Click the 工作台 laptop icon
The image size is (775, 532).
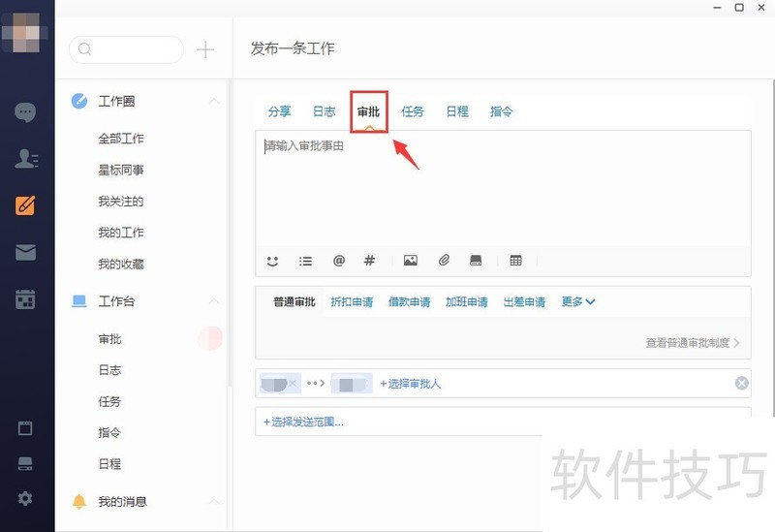79,301
